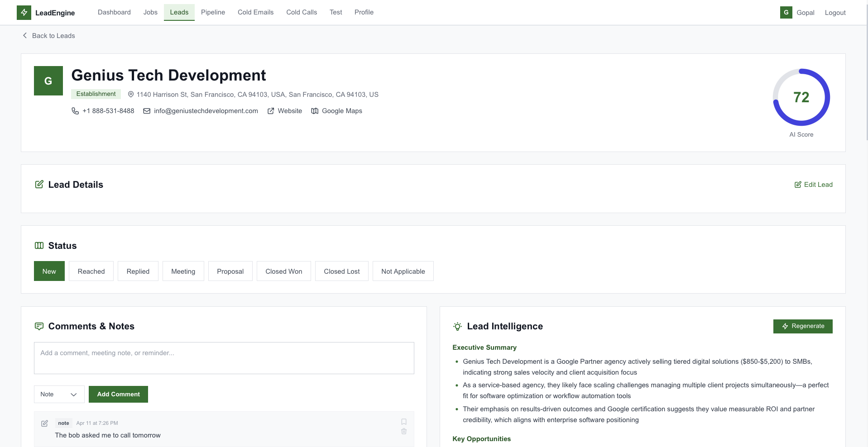Delete the note using the trash icon

click(x=404, y=432)
